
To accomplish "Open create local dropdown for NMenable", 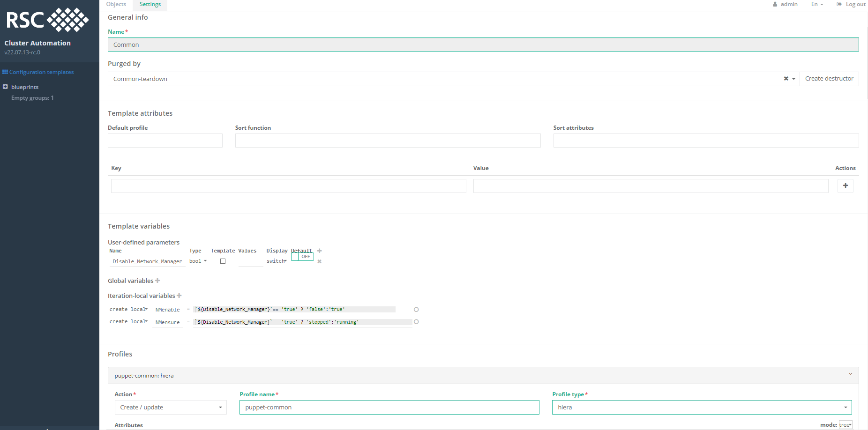I will click(128, 309).
